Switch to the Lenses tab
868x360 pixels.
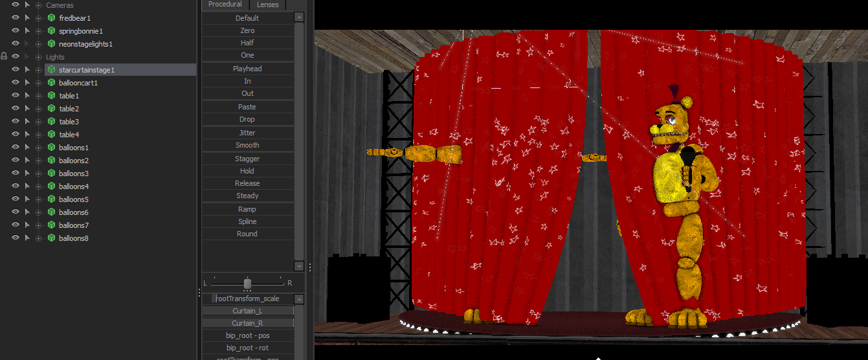[268, 5]
